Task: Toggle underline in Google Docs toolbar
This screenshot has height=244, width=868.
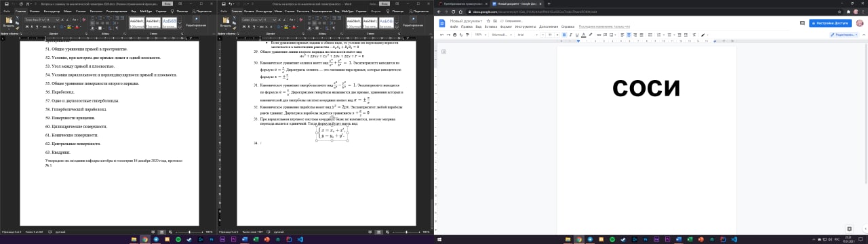Action: [x=577, y=35]
